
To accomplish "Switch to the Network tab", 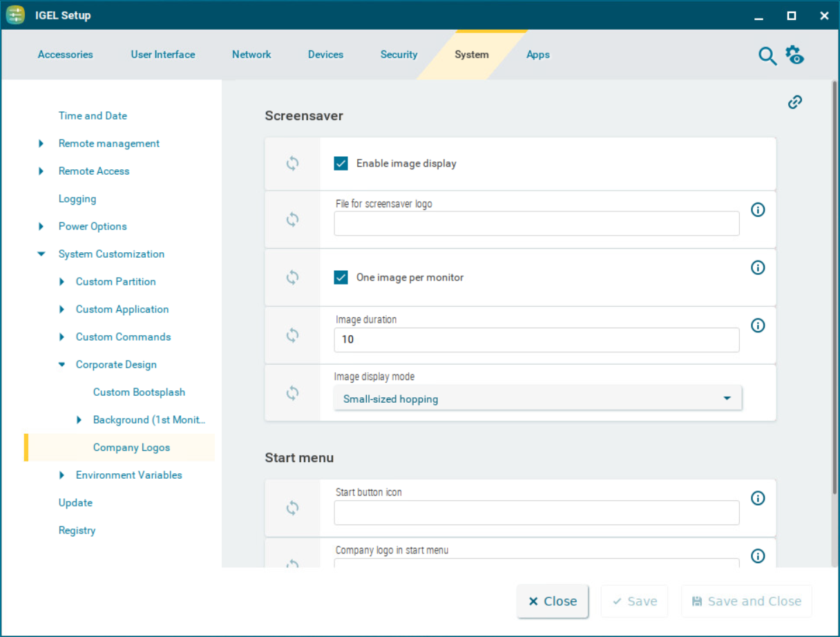I will (251, 55).
